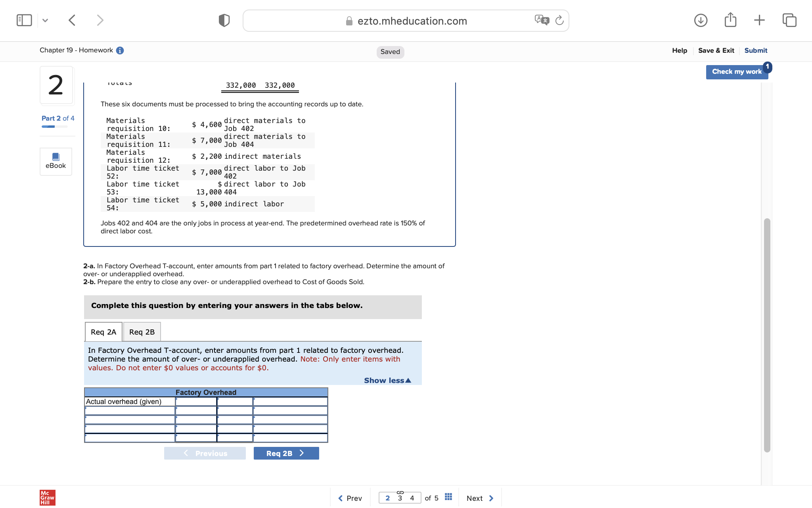Screen dimensions: 812x508
Task: Click the info icon beside Chapter 19 - Homework
Action: 120,50
